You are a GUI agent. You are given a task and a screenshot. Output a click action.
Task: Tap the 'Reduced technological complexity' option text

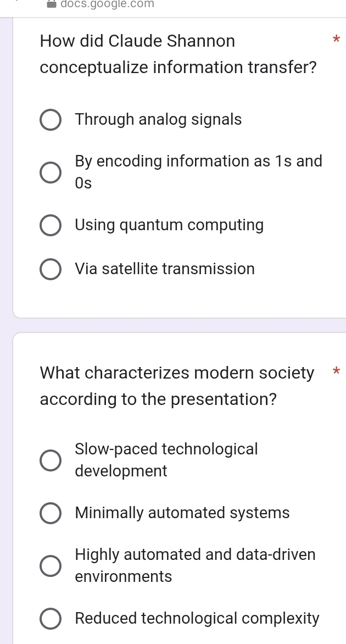click(197, 619)
